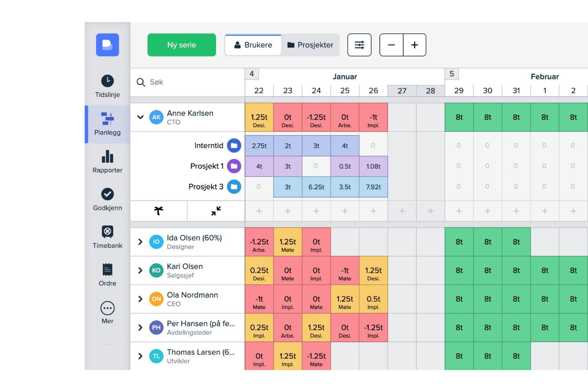
Task: Open Godkjenn in the sidebar
Action: click(x=107, y=200)
